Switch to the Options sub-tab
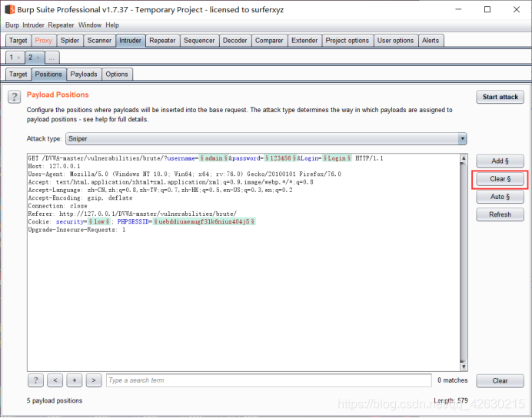This screenshot has width=532, height=418. (x=117, y=75)
